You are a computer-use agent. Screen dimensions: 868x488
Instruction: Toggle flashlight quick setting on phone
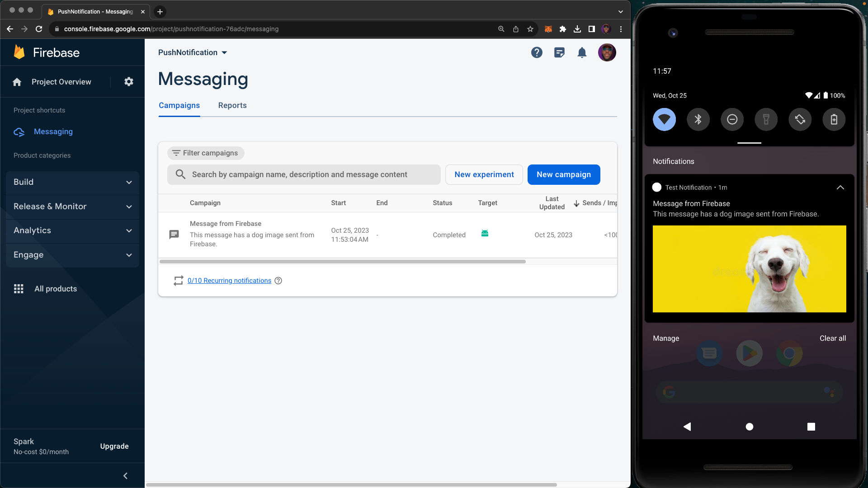coord(766,119)
